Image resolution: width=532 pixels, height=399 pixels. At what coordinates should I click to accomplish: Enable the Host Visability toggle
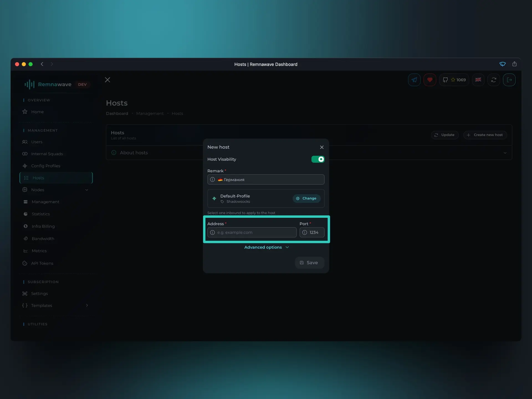point(318,159)
